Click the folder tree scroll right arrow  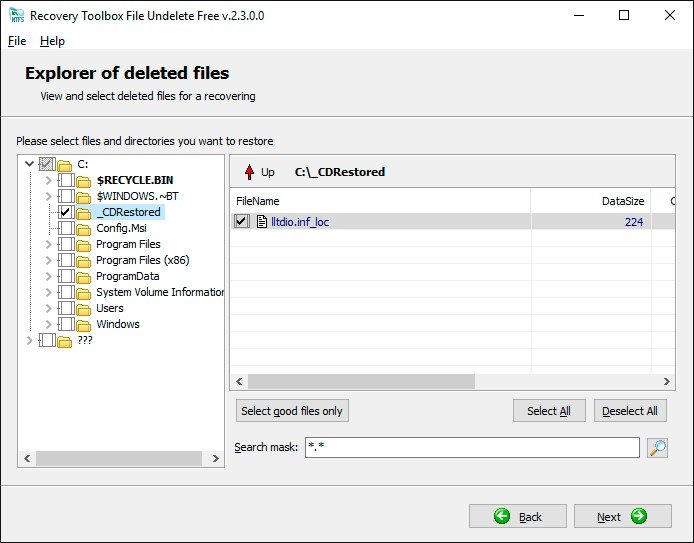[x=216, y=458]
